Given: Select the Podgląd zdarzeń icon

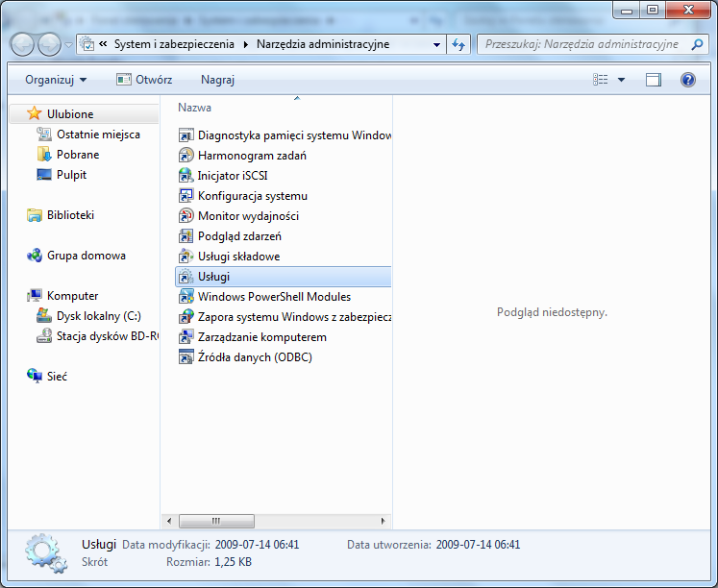Looking at the screenshot, I should point(186,236).
